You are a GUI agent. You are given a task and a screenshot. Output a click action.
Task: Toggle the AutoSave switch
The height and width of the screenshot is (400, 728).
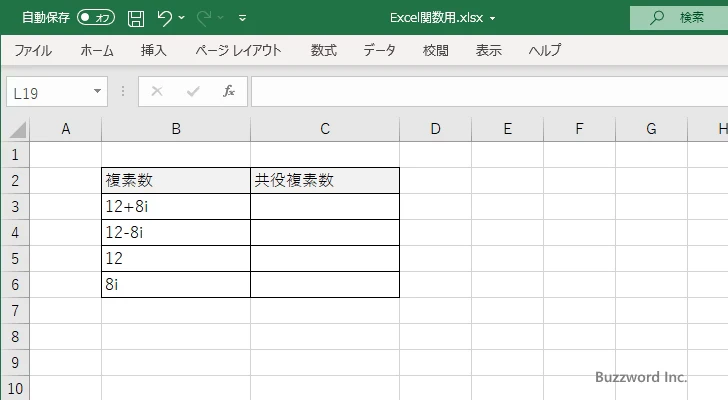pyautogui.click(x=96, y=18)
